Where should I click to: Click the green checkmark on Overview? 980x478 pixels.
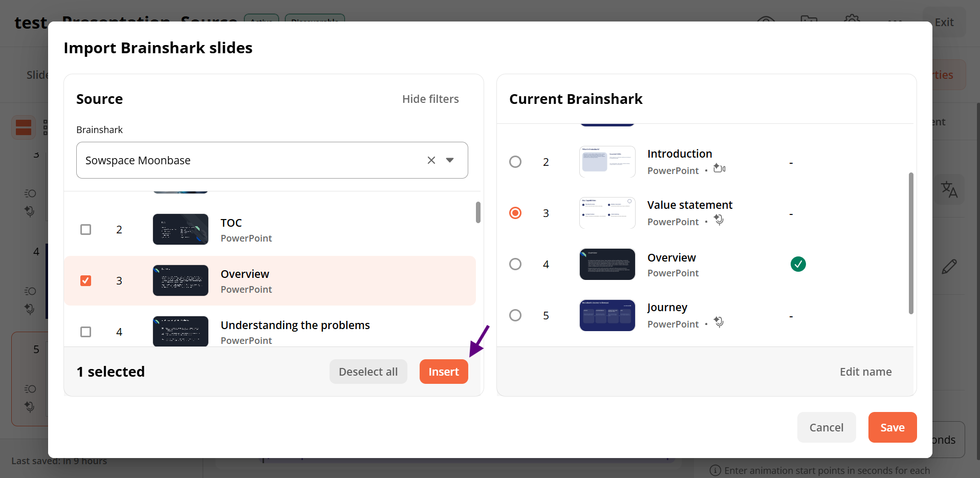tap(798, 264)
